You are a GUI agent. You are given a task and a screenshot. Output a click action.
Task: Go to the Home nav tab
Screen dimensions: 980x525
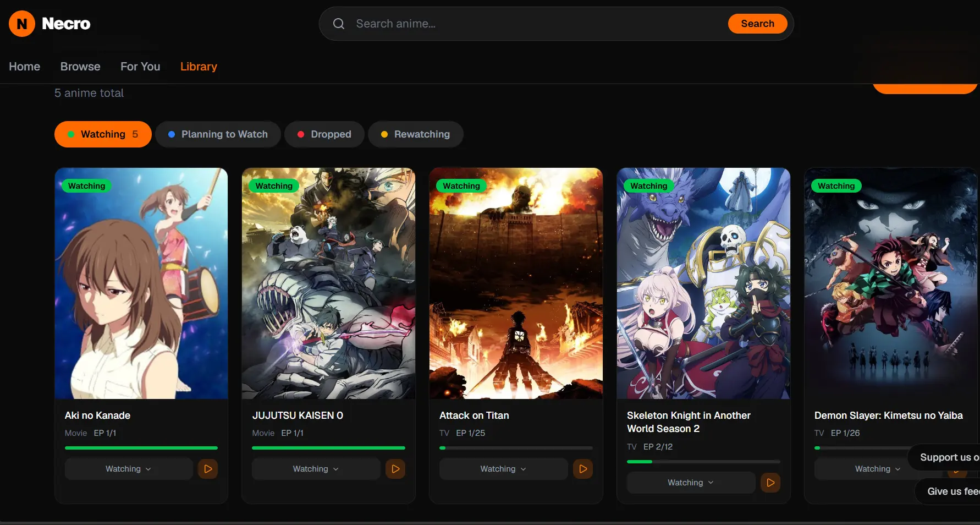25,67
